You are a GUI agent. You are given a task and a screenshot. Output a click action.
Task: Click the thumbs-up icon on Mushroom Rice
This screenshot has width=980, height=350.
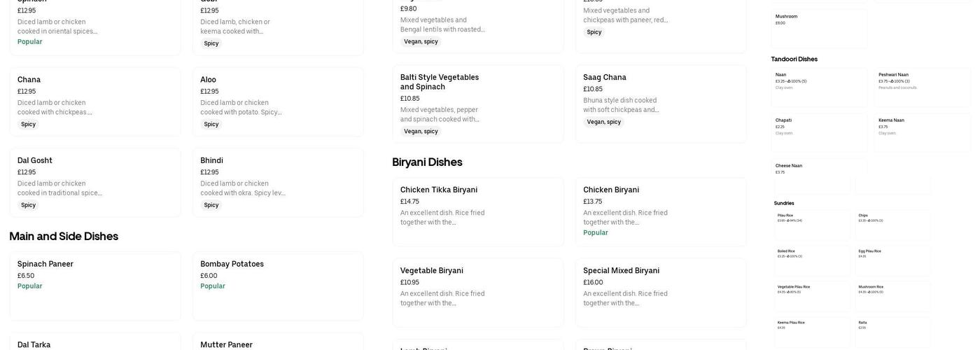click(869, 292)
